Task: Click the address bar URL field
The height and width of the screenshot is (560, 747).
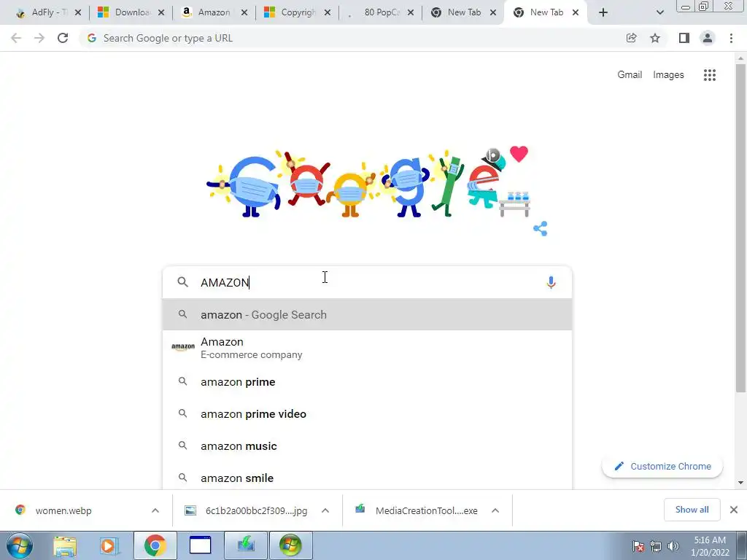Action: [352, 38]
